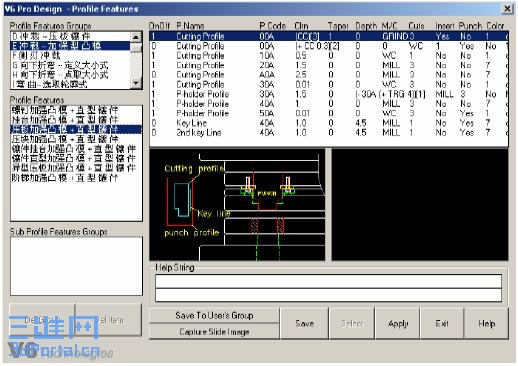
Task: Select the 2nd key Line row
Action: click(x=329, y=133)
